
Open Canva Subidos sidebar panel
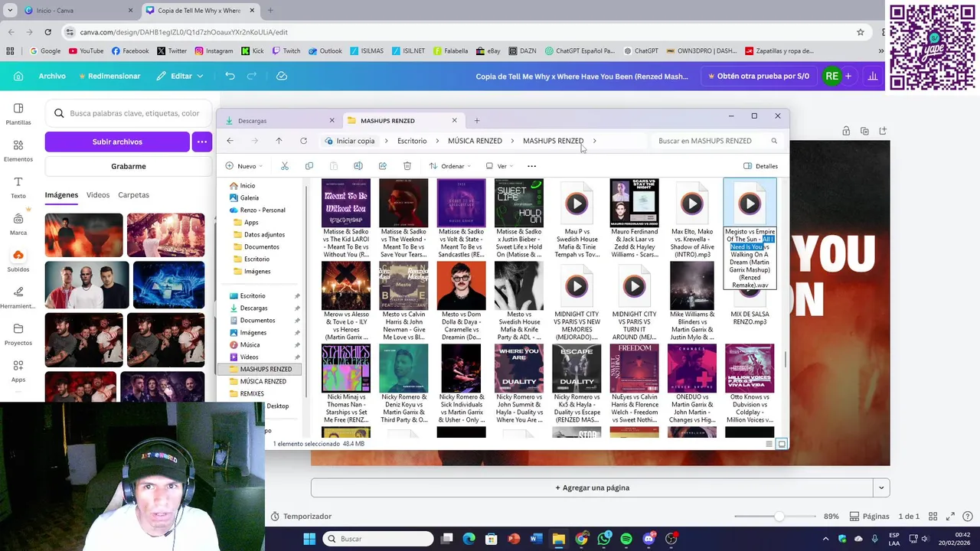[18, 261]
